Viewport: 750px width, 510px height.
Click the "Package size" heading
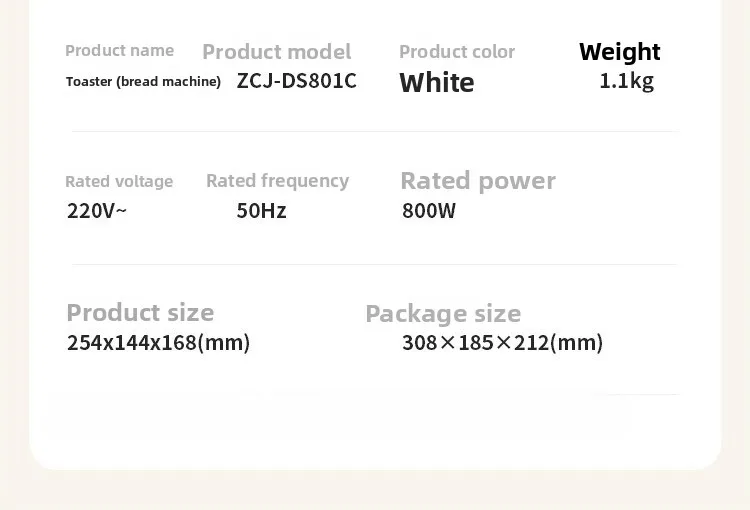(442, 314)
